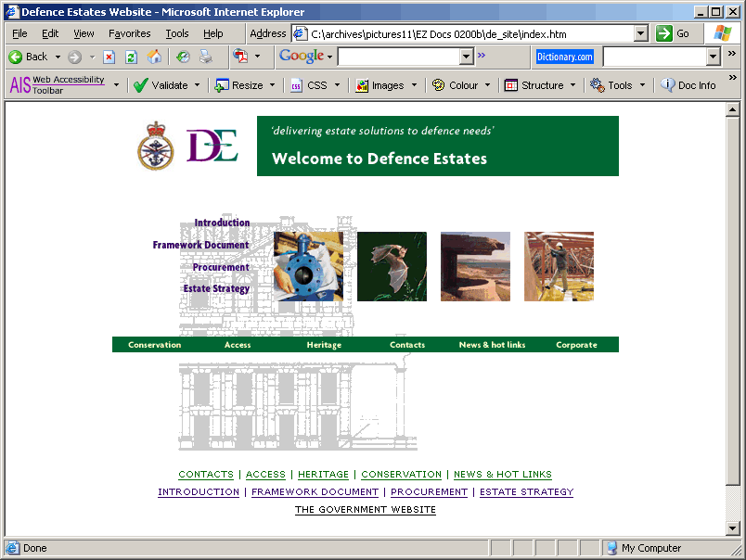Image resolution: width=746 pixels, height=560 pixels.
Task: Expand the CSS menu dropdown arrow
Action: pyautogui.click(x=338, y=85)
